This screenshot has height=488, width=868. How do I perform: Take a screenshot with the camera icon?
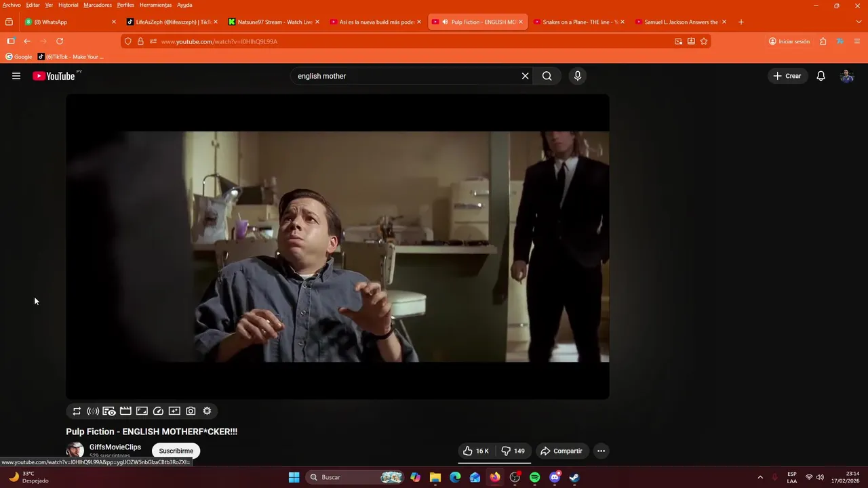click(x=191, y=411)
